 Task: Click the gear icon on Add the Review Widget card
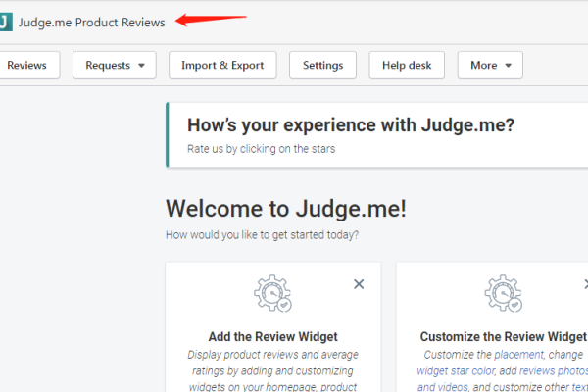point(273,293)
